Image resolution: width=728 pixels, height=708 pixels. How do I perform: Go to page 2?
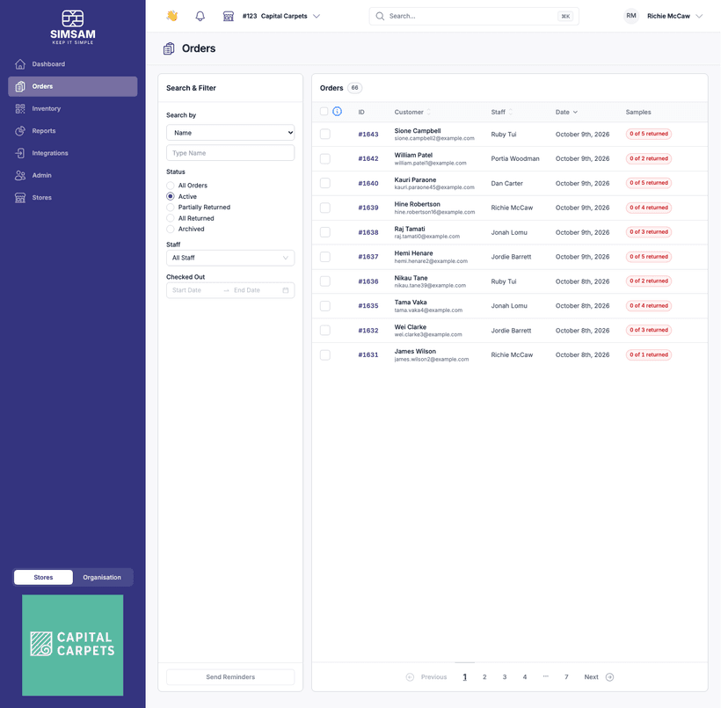[x=484, y=677]
